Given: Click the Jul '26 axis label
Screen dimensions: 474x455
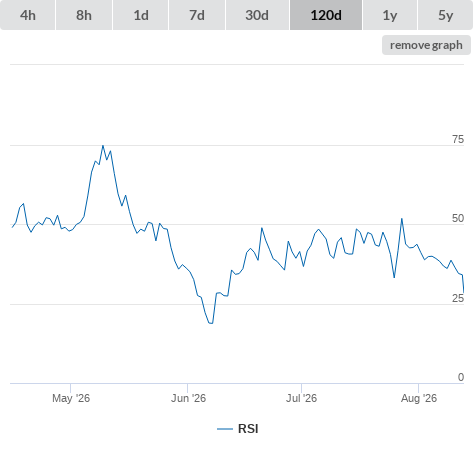Looking at the screenshot, I should point(301,398).
